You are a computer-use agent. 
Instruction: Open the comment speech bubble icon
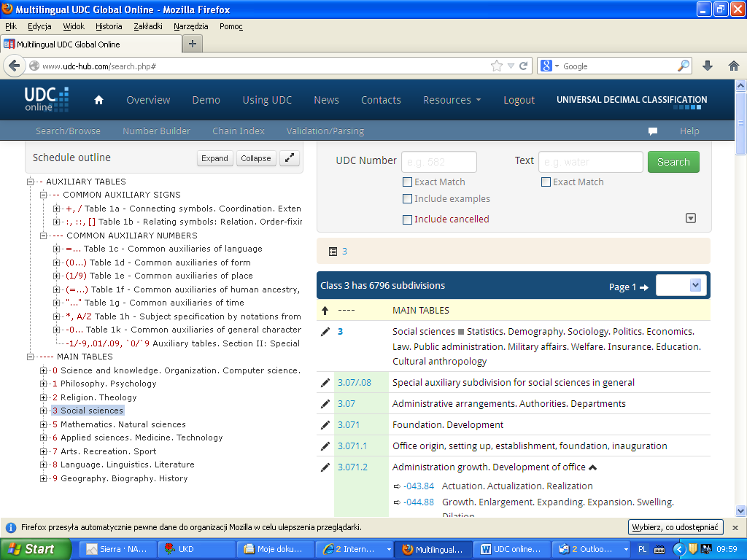click(653, 131)
